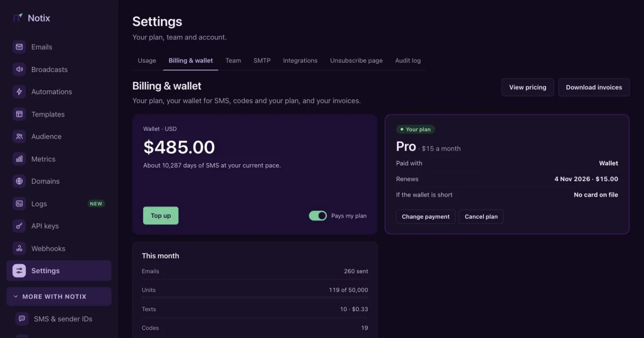Click the Settings sliders icon
The width and height of the screenshot is (644, 338).
19,270
